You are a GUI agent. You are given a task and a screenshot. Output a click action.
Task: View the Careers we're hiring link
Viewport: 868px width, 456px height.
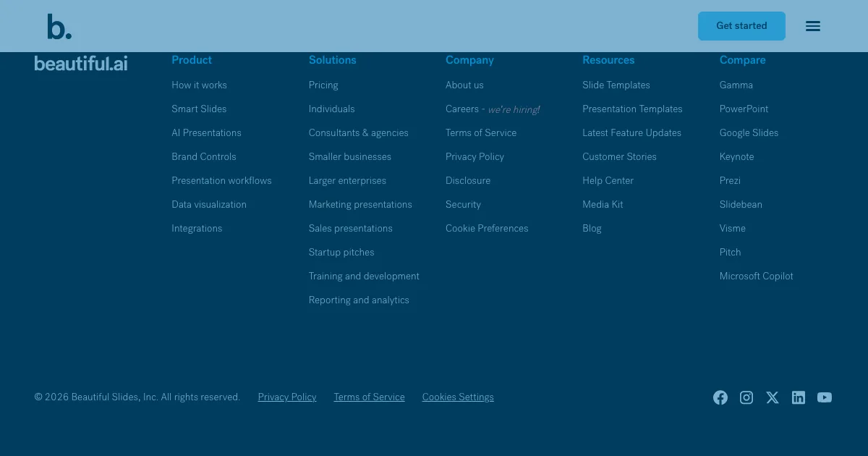click(x=492, y=109)
